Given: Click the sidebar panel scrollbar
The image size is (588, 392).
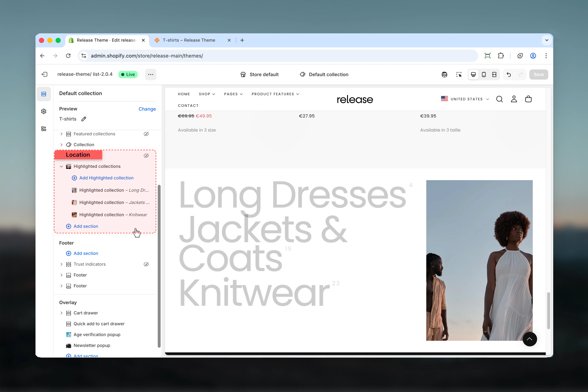Looking at the screenshot, I should tap(159, 266).
